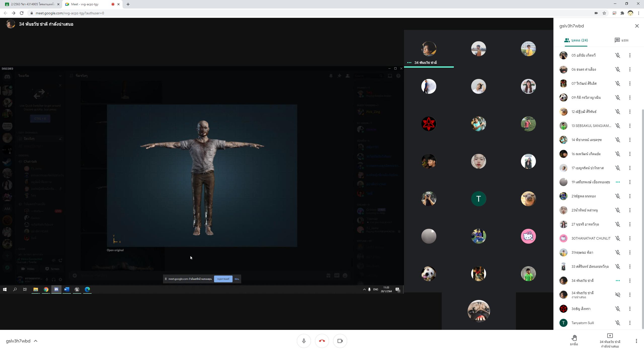Open Unreal Engine in the shared taskbar
This screenshot has width=644, height=352.
pyautogui.click(x=77, y=290)
